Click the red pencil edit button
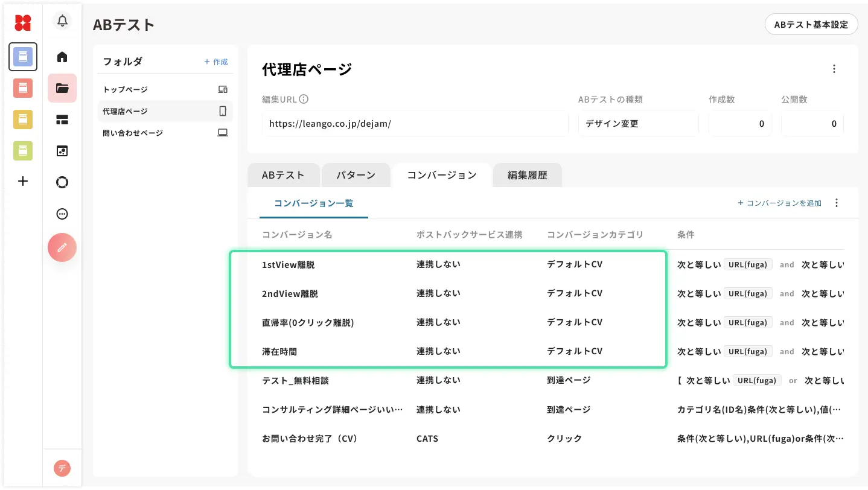The width and height of the screenshot is (868, 490). point(62,247)
